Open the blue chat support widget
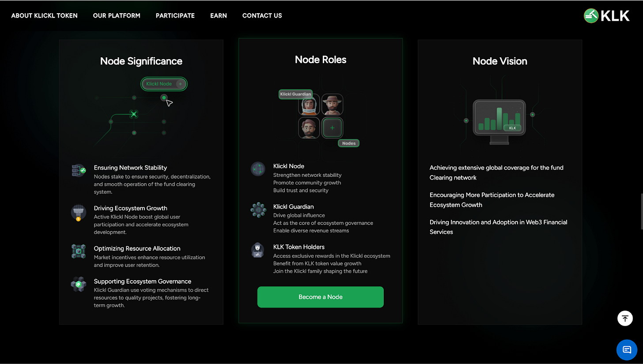The image size is (643, 364). pyautogui.click(x=627, y=350)
